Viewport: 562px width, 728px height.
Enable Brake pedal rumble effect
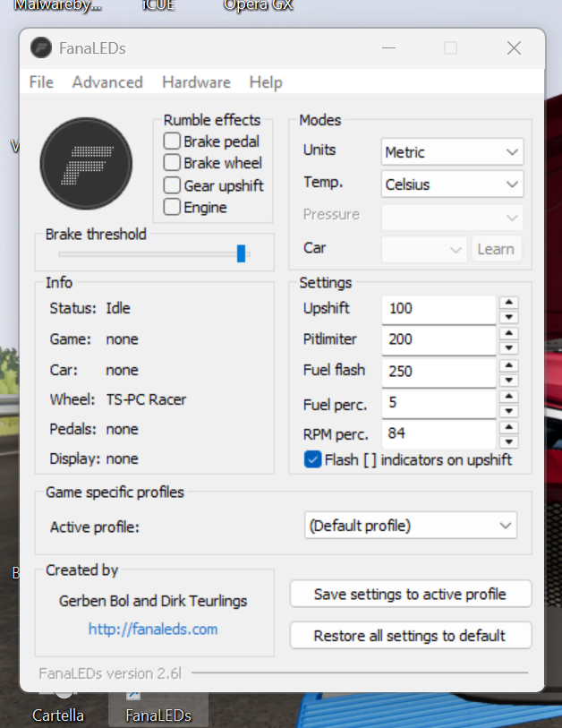tap(172, 141)
